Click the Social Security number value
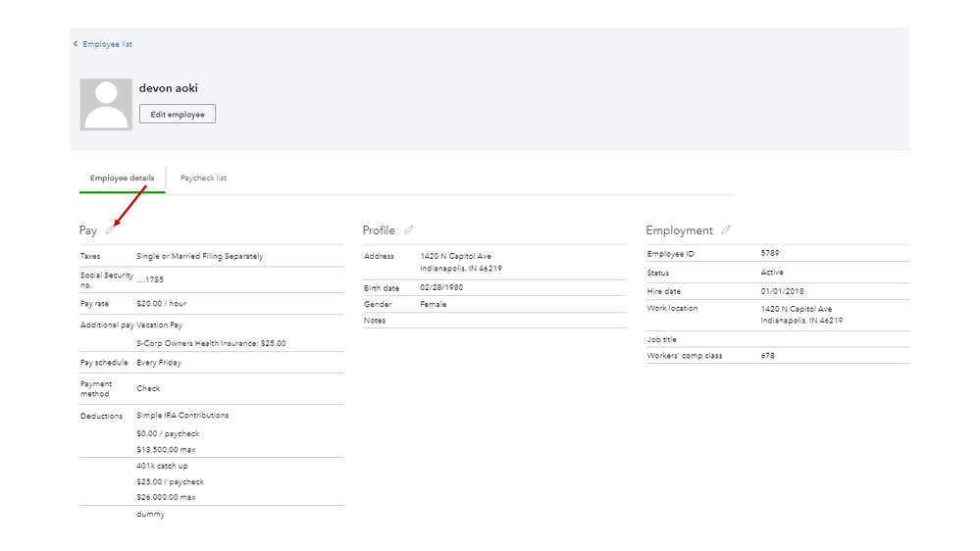Screen dimensions: 980x551 pos(150,279)
